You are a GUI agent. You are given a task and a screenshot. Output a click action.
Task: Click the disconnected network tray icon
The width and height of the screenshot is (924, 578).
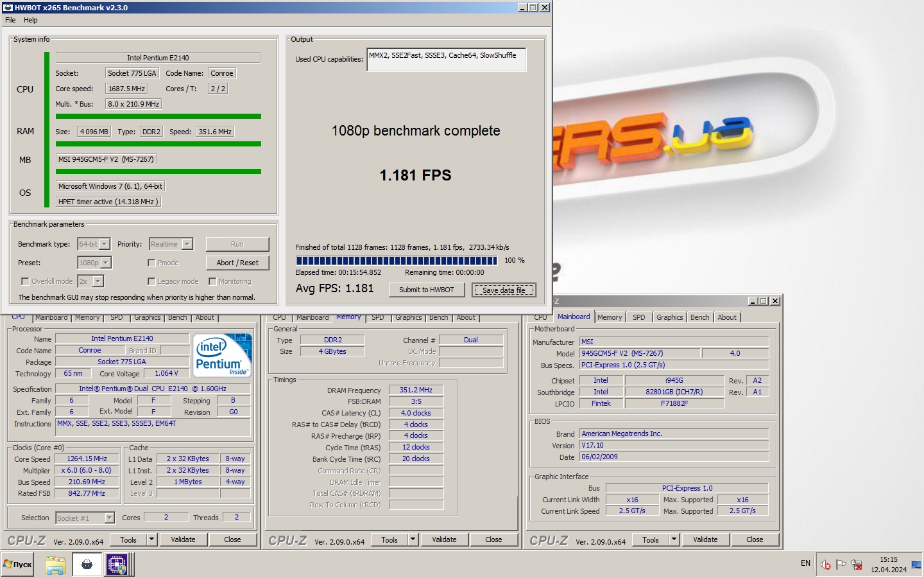pos(857,565)
